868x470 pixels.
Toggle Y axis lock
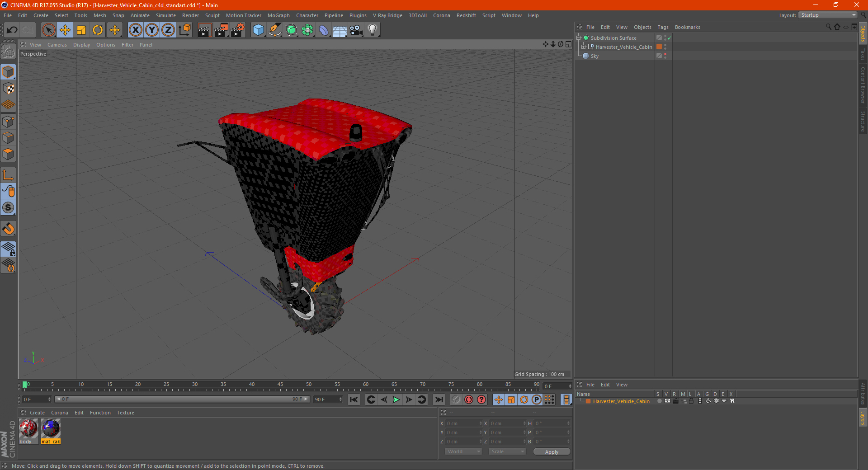point(152,30)
